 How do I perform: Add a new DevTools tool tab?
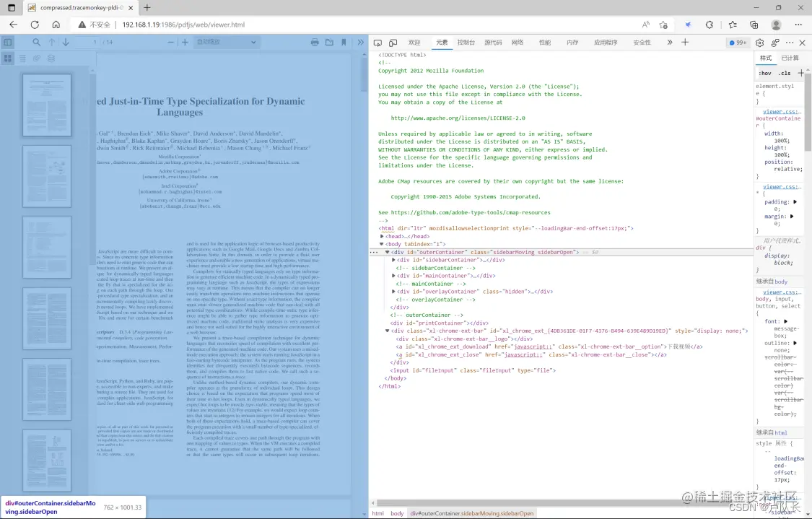pos(685,43)
